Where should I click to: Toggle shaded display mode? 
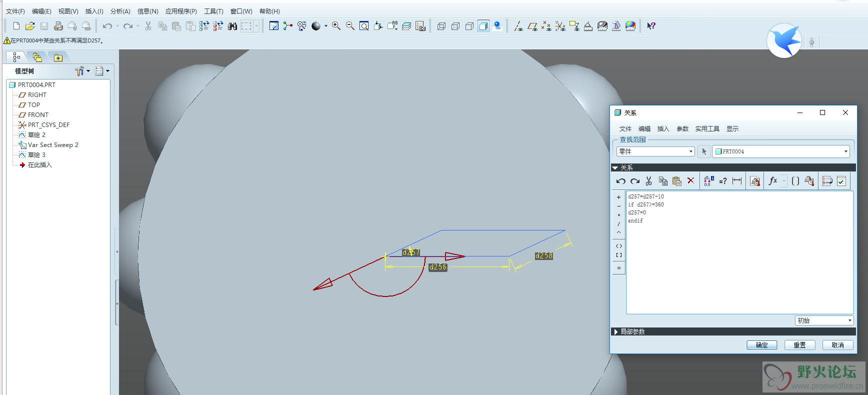click(x=483, y=26)
